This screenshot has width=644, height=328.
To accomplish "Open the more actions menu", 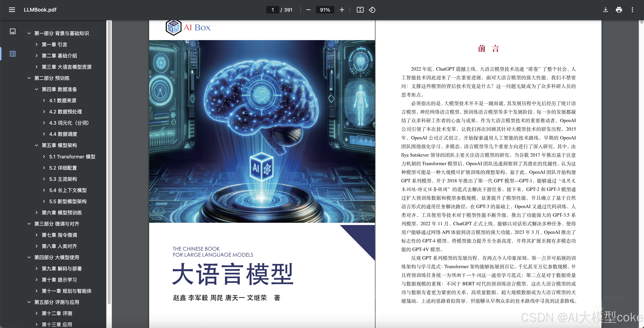I will pyautogui.click(x=632, y=10).
